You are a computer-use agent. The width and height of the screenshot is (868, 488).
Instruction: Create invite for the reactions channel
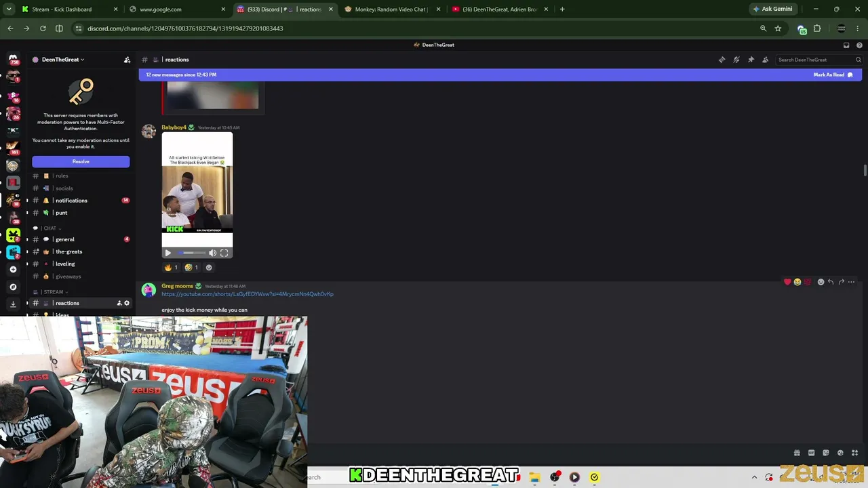119,303
